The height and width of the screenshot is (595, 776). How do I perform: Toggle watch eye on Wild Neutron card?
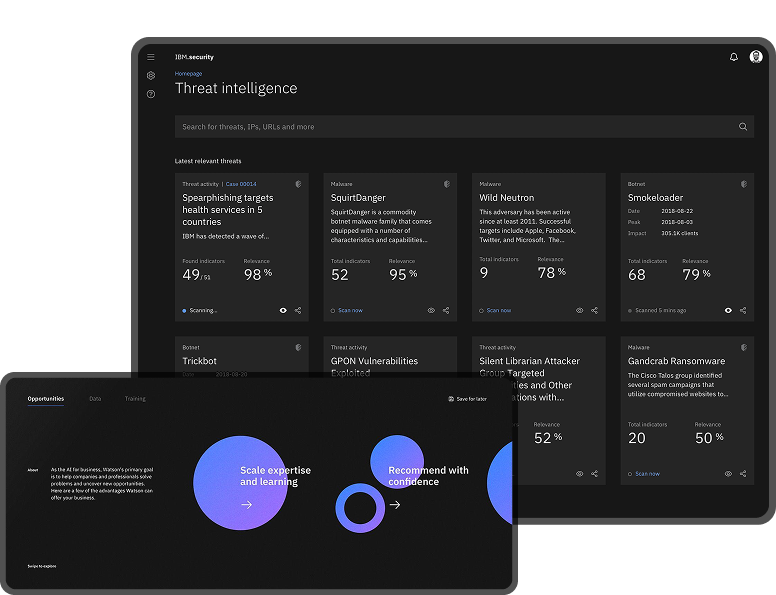pyautogui.click(x=580, y=310)
